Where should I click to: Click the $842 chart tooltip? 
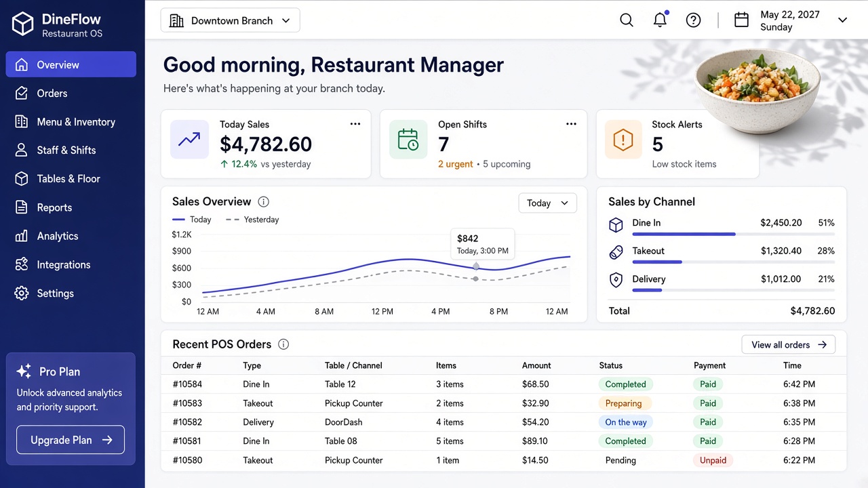[x=483, y=244]
